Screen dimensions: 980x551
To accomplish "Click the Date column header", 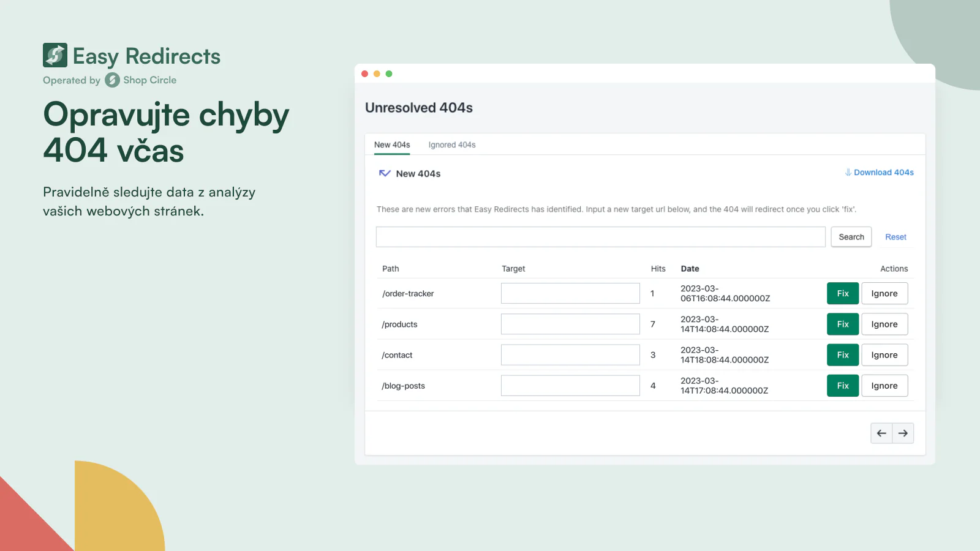I will (x=690, y=269).
